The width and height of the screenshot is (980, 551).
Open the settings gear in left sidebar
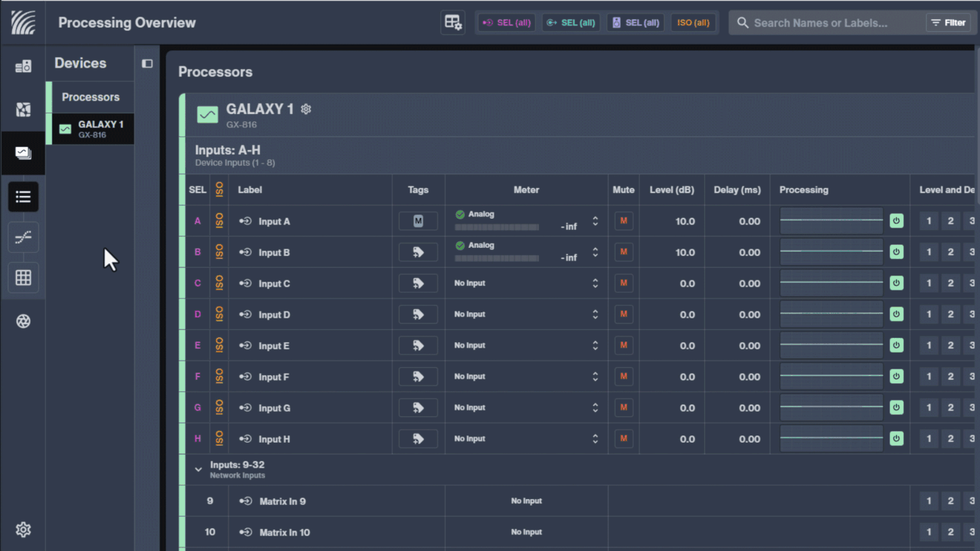coord(23,530)
